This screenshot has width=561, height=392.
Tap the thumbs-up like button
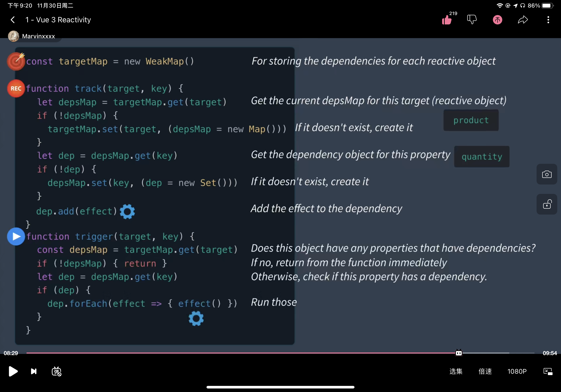(447, 20)
